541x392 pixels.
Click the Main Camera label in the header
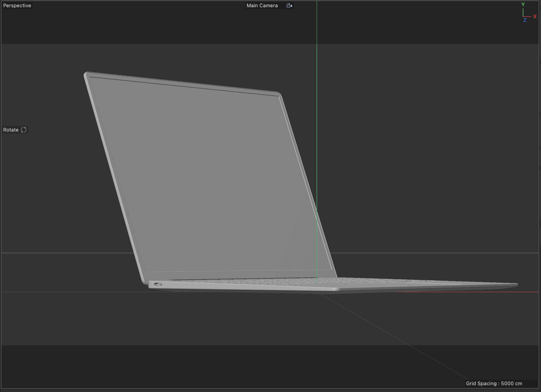[262, 5]
